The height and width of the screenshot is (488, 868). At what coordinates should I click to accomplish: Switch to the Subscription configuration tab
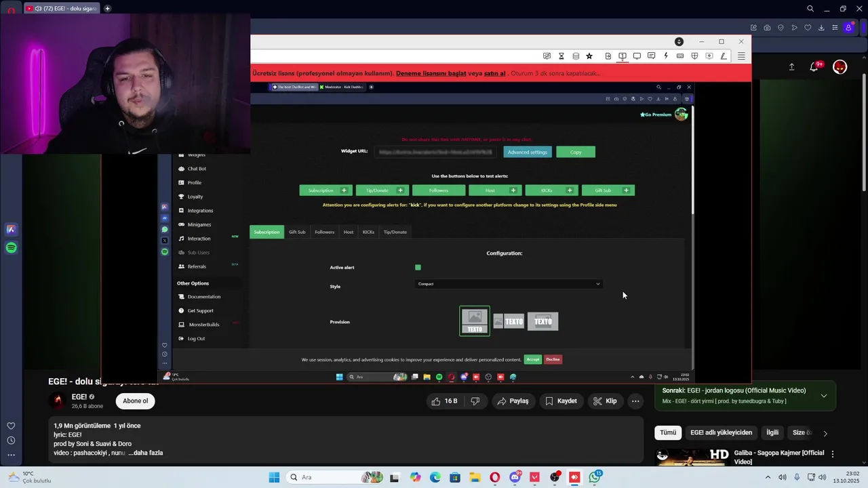click(267, 232)
